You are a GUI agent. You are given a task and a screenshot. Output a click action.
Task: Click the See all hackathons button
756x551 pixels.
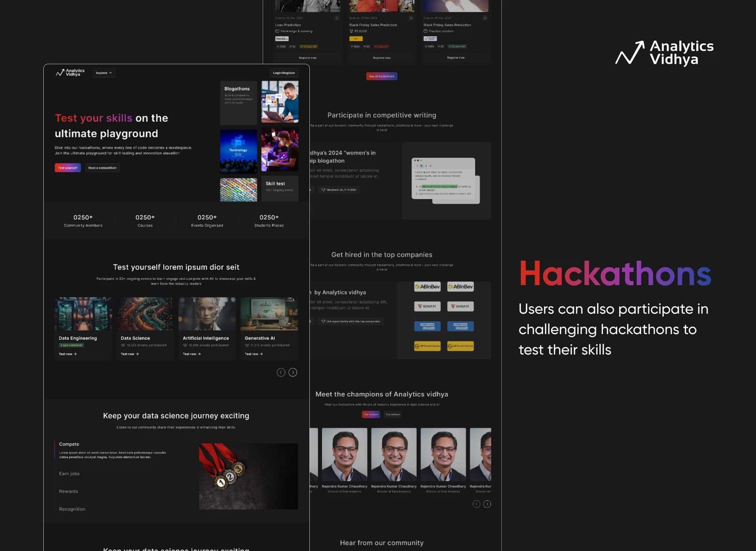382,76
